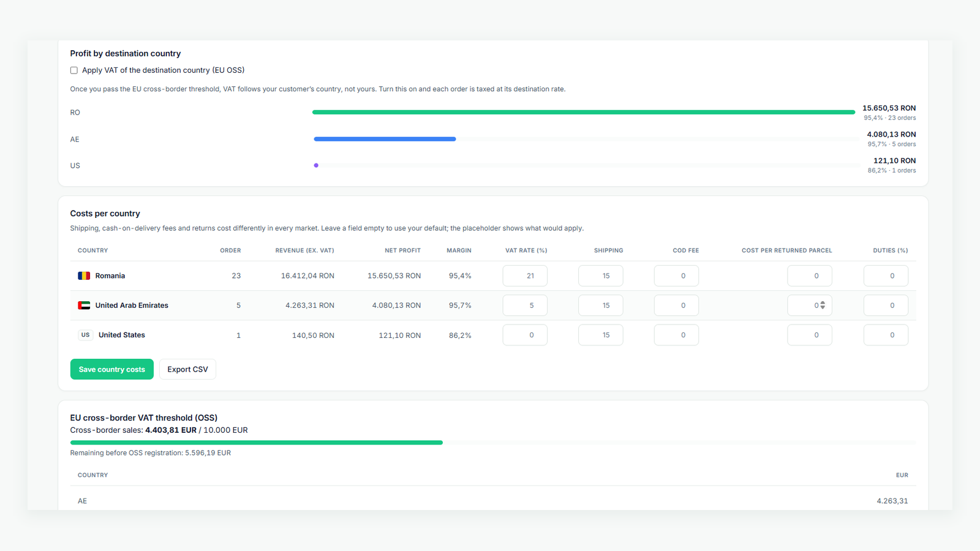Click the Revenue (ex. VAT) column header
The height and width of the screenshot is (551, 980).
(304, 250)
